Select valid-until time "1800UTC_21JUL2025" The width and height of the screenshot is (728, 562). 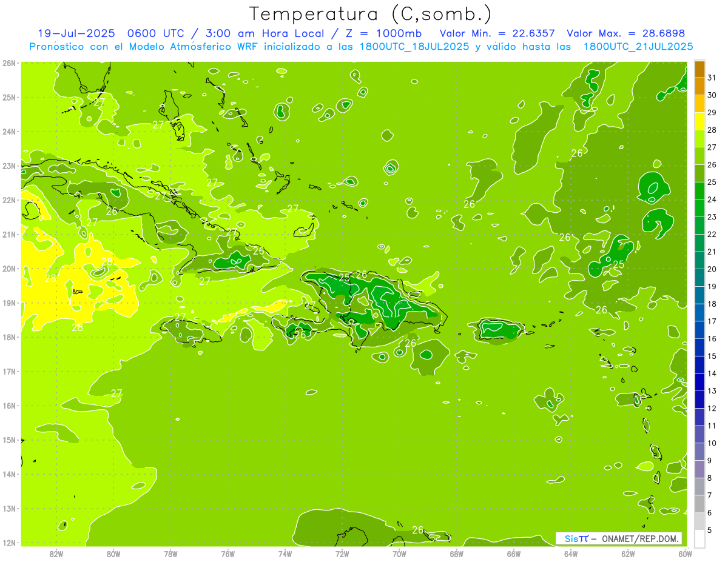point(638,47)
